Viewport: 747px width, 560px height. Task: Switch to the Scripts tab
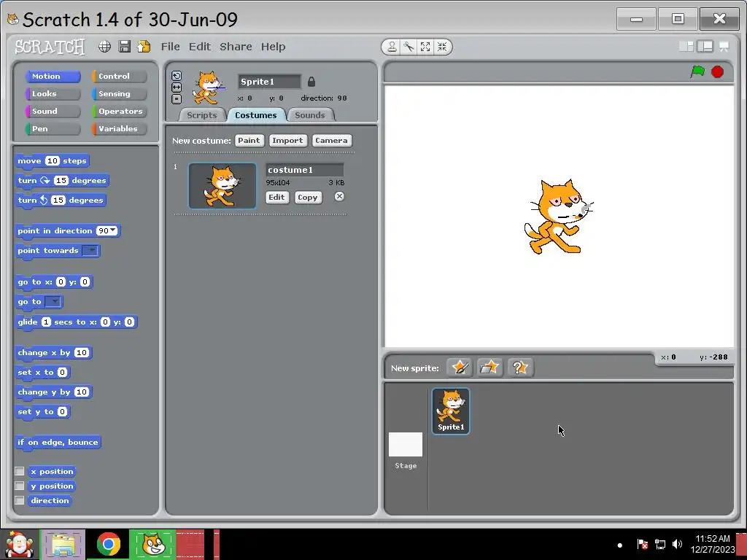click(202, 115)
